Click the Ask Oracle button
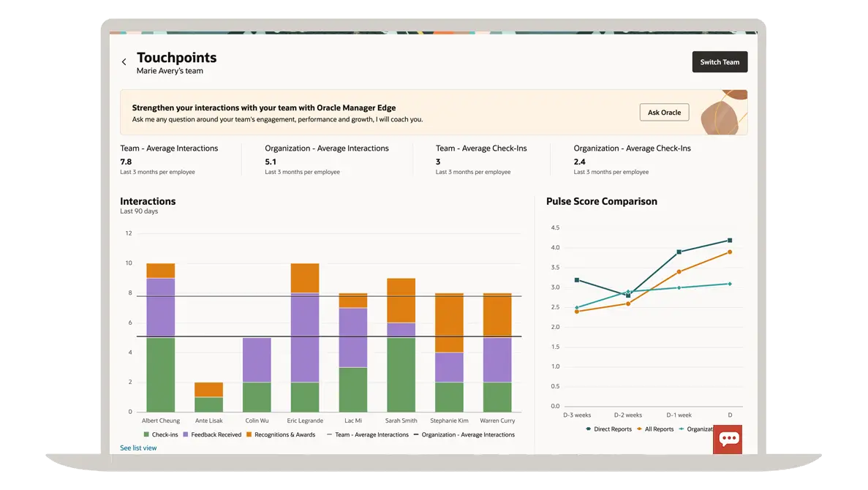 (664, 113)
